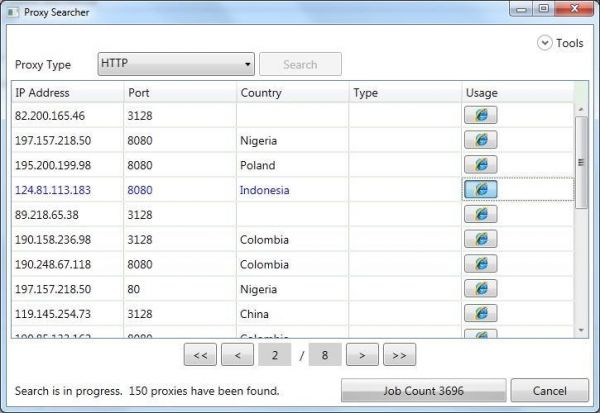Expand the Tools menu
Image resolution: width=600 pixels, height=413 pixels.
560,43
